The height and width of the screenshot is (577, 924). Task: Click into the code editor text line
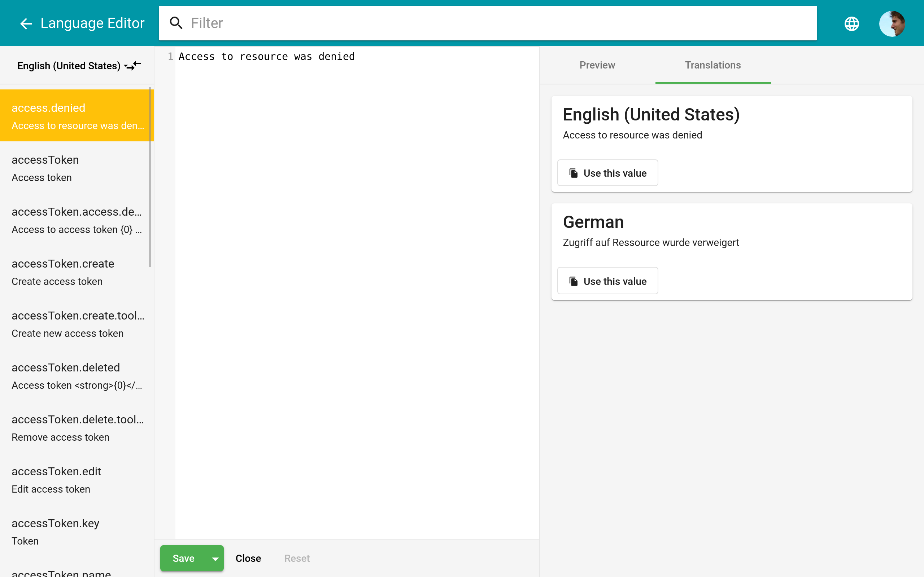[266, 57]
